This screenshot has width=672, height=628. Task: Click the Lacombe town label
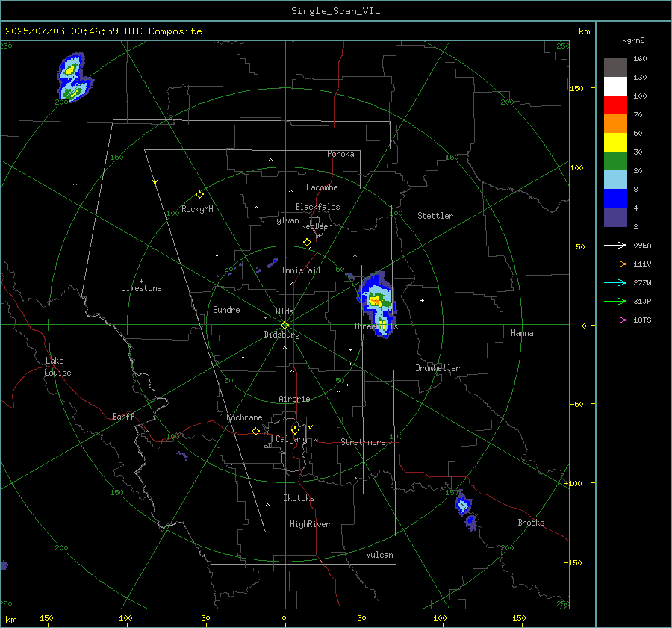pos(322,187)
